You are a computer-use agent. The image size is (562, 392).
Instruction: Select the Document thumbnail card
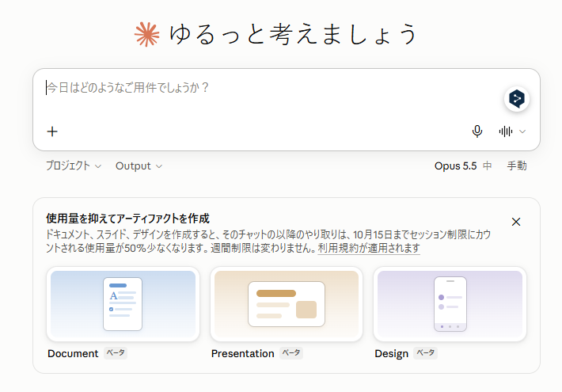[123, 304]
